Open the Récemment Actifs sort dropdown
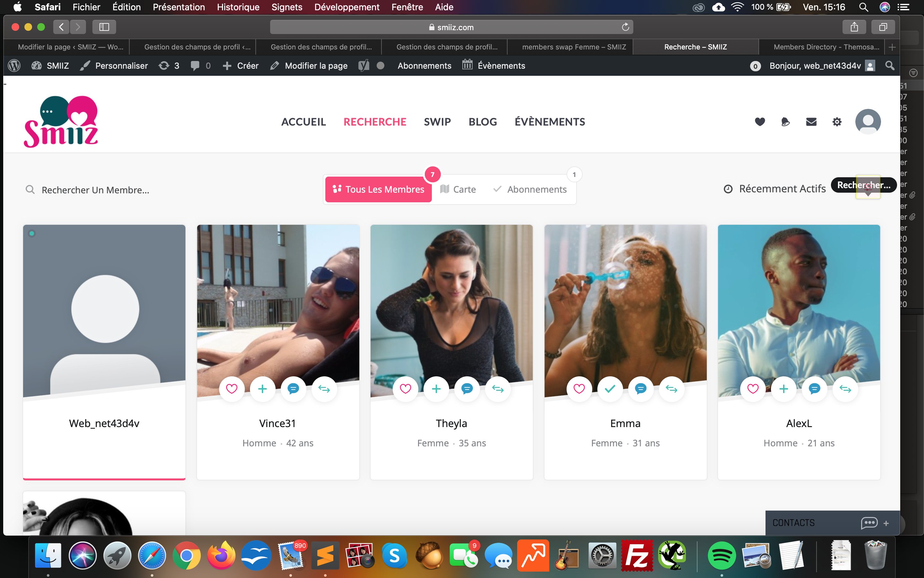Viewport: 924px width, 578px height. 775,189
